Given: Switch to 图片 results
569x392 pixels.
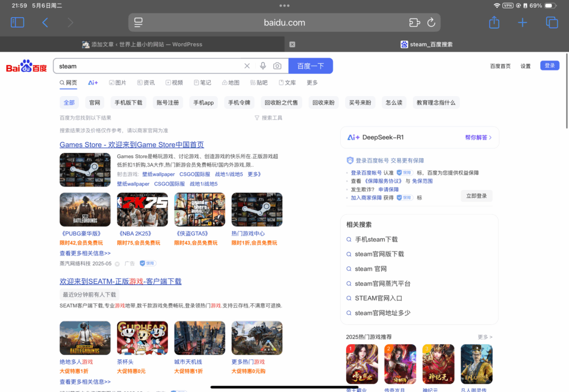Looking at the screenshot, I should coord(118,83).
